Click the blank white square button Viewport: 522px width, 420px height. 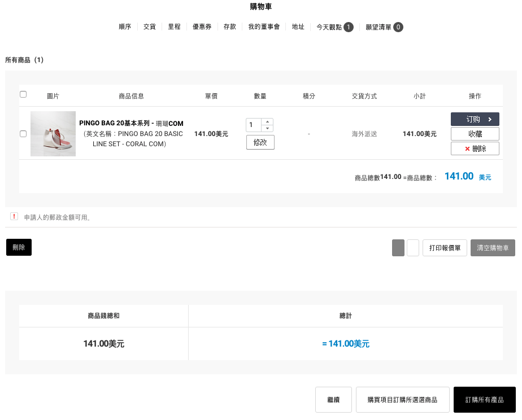point(413,248)
